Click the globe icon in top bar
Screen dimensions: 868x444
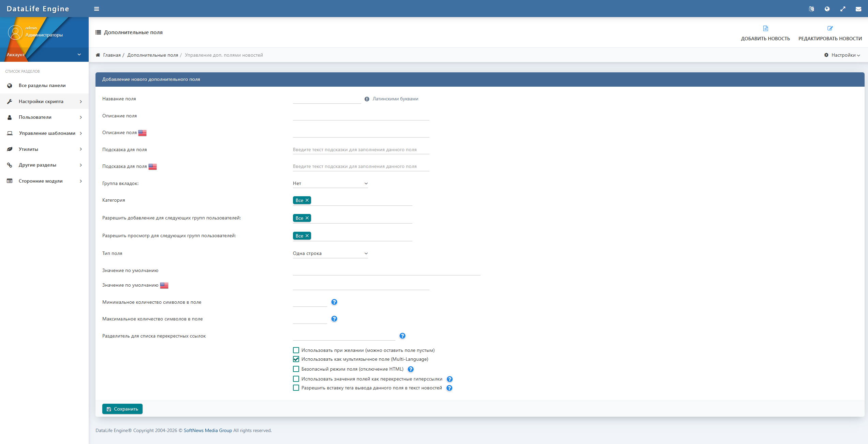coord(827,9)
